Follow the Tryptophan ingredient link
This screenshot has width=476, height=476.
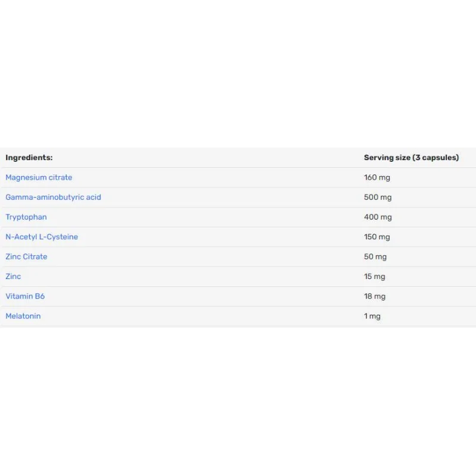coord(26,217)
